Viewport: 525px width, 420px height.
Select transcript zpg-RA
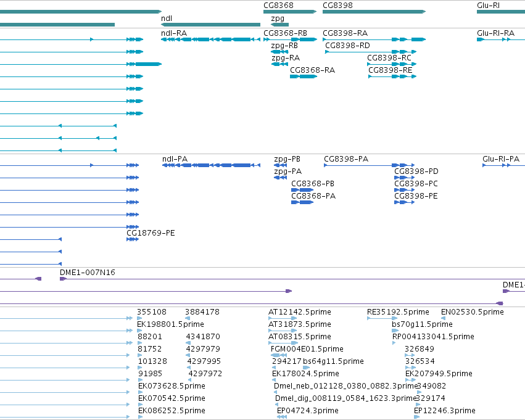pyautogui.click(x=286, y=58)
